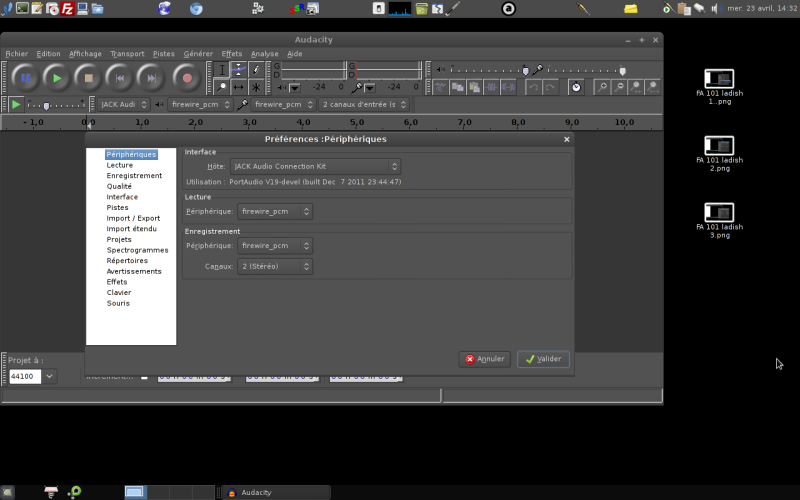Expand the Hôte audio host dropdown

[315, 166]
